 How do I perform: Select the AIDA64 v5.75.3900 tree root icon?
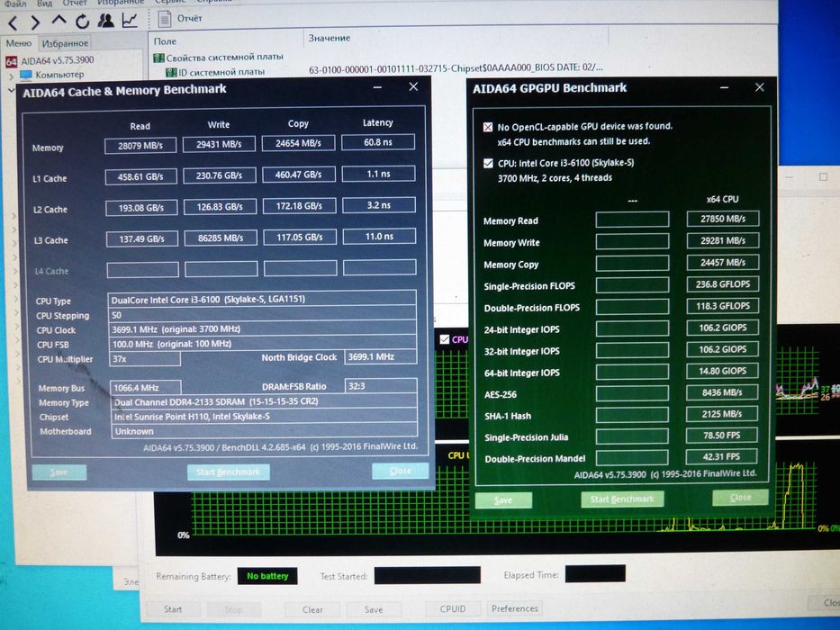[11, 61]
